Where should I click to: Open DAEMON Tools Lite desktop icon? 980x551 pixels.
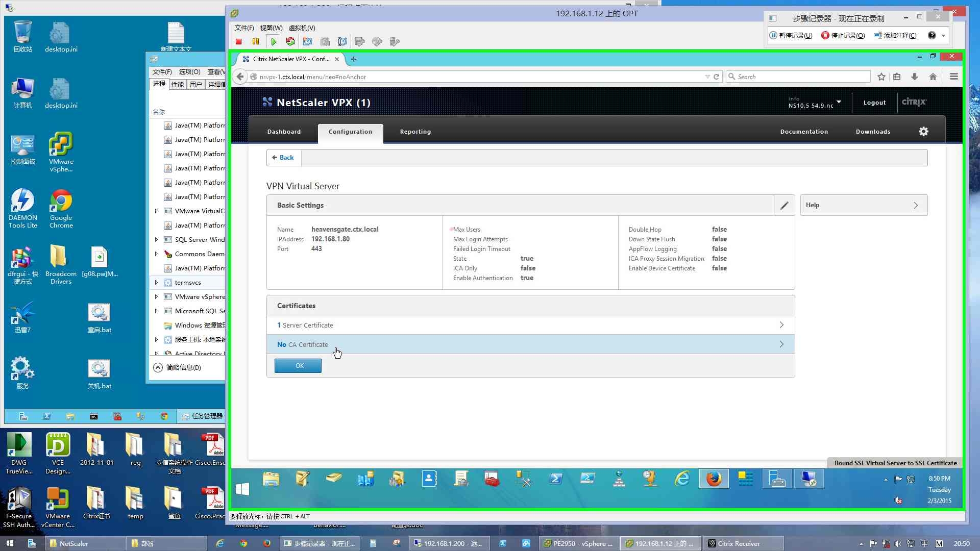23,209
